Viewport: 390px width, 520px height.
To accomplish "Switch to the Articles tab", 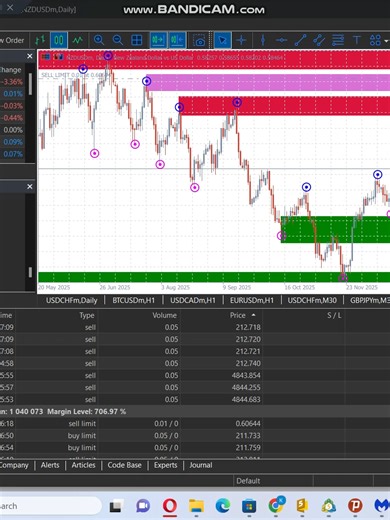I will coord(83,465).
